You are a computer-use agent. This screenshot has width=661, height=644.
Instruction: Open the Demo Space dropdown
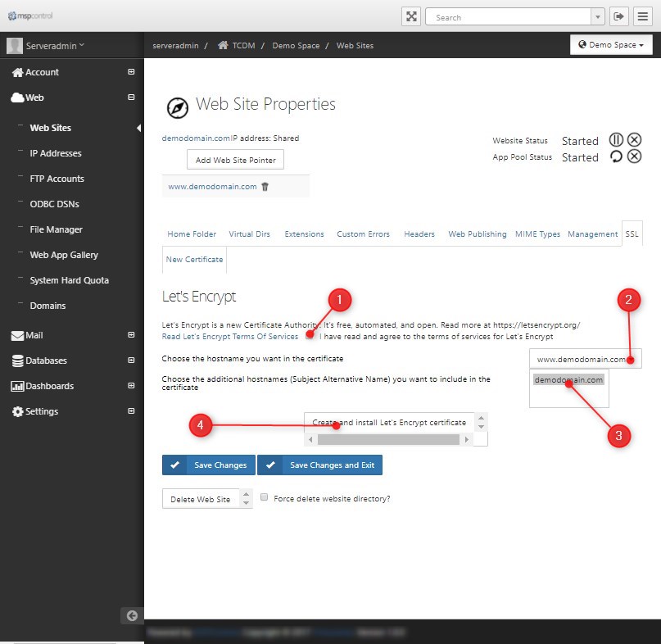click(611, 45)
